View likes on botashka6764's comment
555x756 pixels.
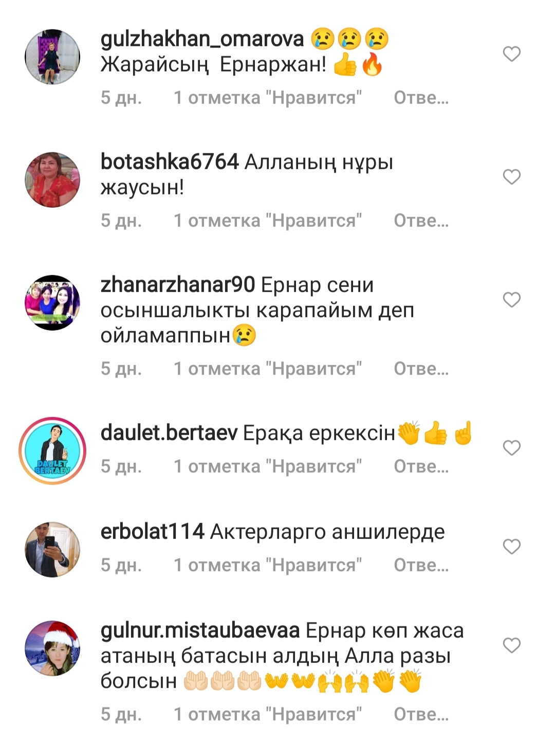[268, 220]
